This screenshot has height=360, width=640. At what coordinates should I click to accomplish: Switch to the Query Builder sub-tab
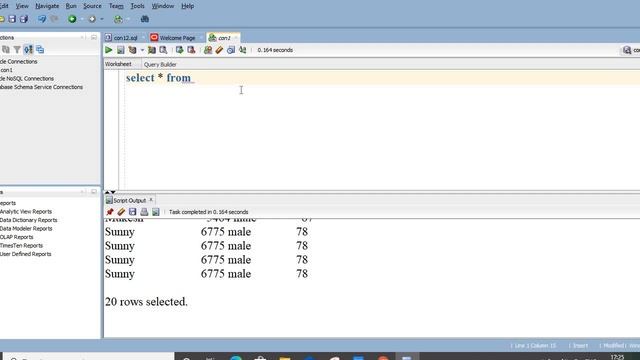click(x=160, y=64)
